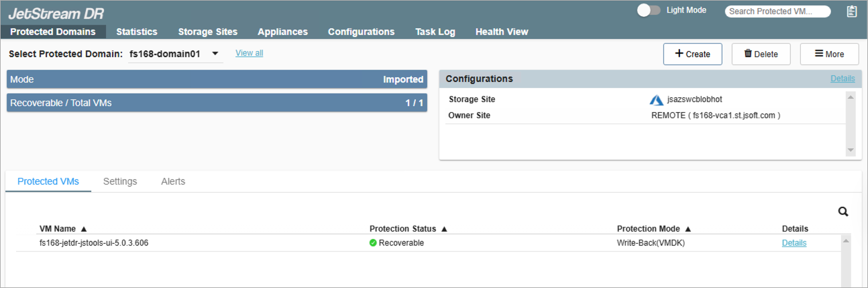Select the Alerts sub-tab

pos(173,181)
